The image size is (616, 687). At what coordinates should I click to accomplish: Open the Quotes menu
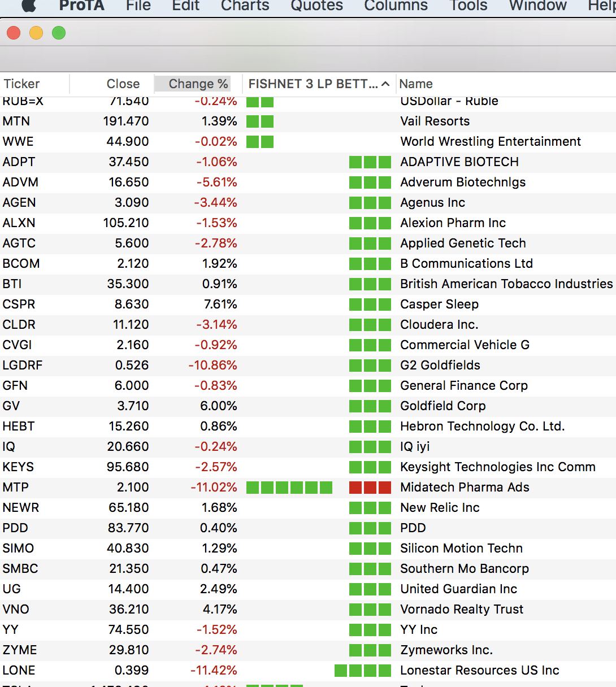[316, 6]
